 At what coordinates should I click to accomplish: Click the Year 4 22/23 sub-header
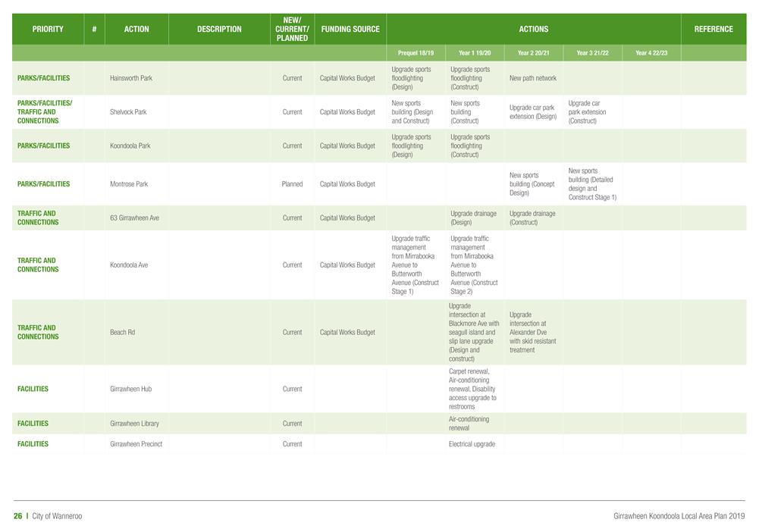(651, 53)
